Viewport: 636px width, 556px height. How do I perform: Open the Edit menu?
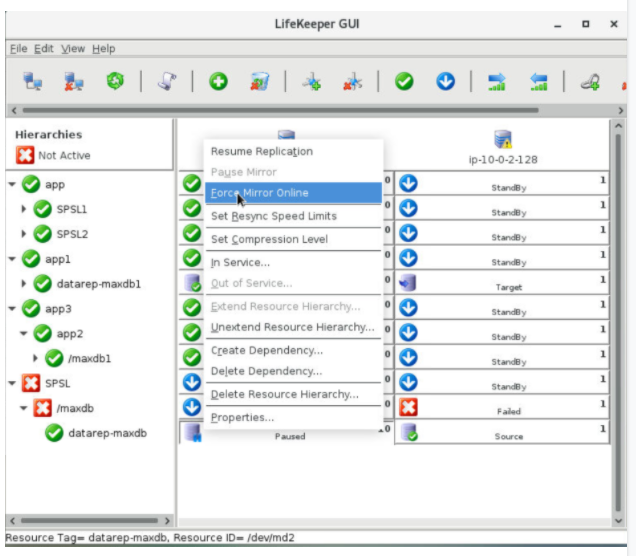(44, 49)
